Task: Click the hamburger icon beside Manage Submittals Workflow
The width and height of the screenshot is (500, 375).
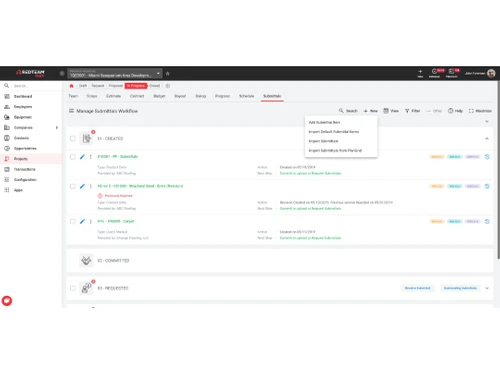Action: 71,111
